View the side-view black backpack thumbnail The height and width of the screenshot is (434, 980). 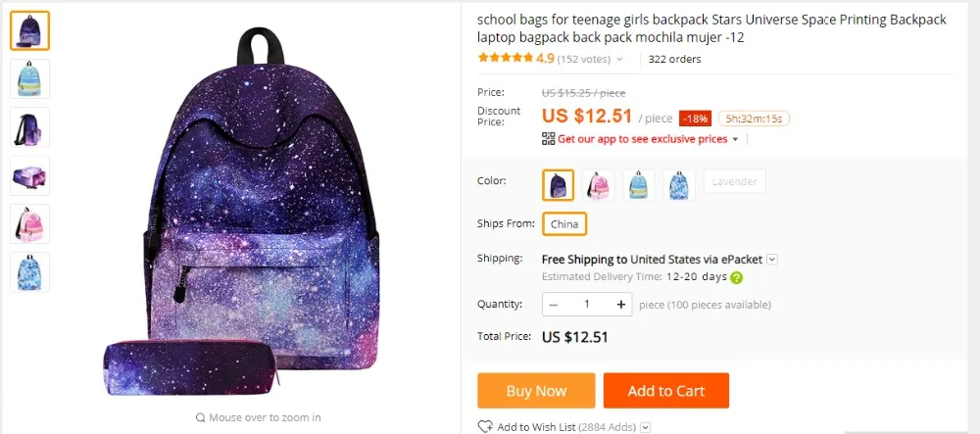tap(30, 126)
